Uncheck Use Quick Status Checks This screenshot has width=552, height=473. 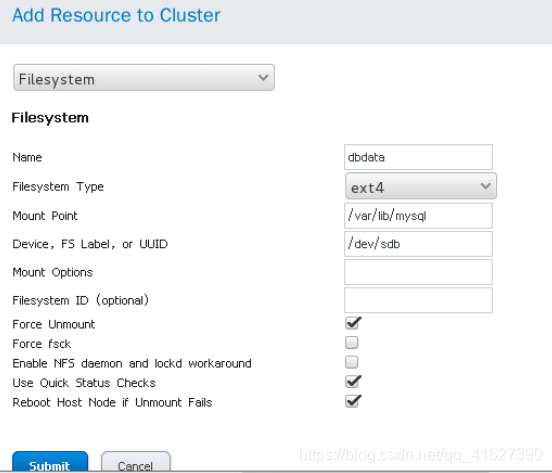tap(352, 381)
